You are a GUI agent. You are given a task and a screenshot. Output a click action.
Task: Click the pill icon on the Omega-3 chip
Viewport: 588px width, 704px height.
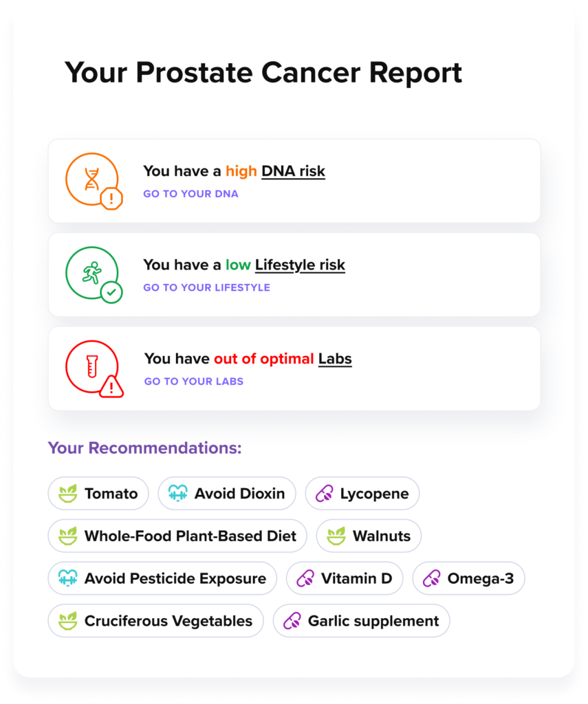point(430,578)
